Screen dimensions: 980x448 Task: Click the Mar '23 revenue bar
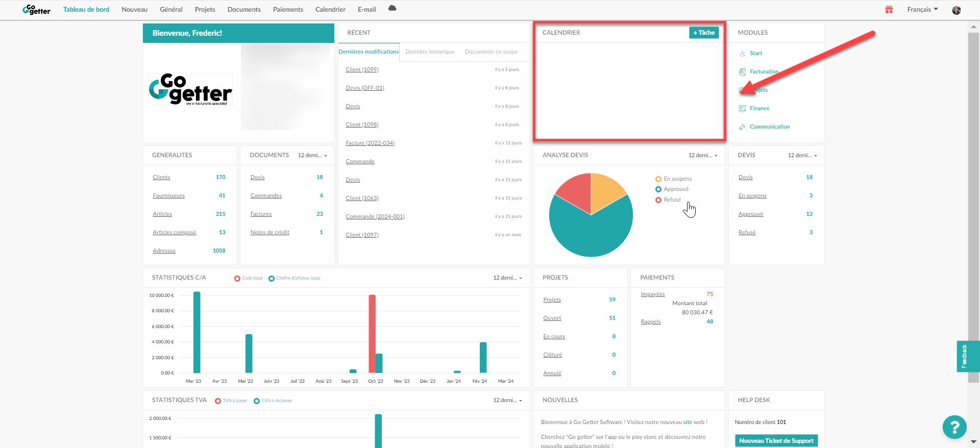[197, 332]
